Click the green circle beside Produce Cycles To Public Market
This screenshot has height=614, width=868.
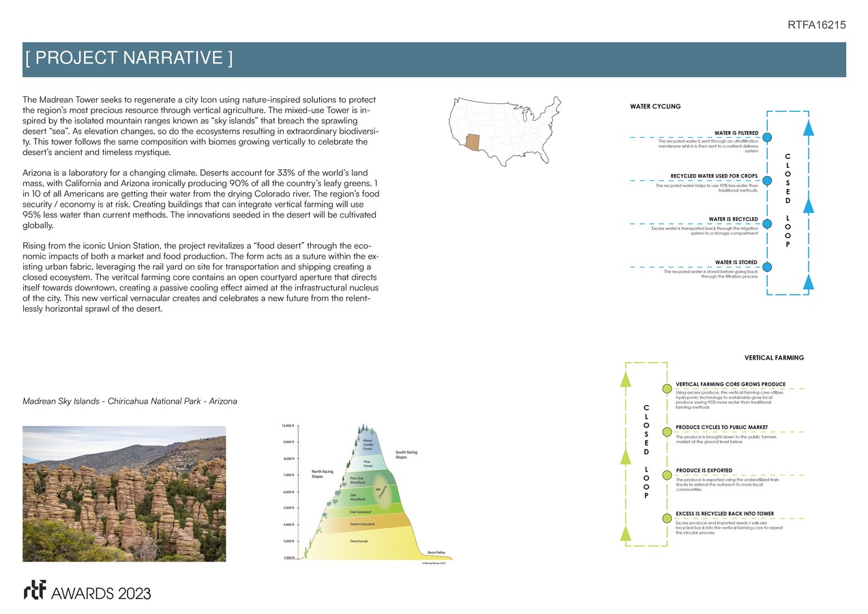pos(667,432)
